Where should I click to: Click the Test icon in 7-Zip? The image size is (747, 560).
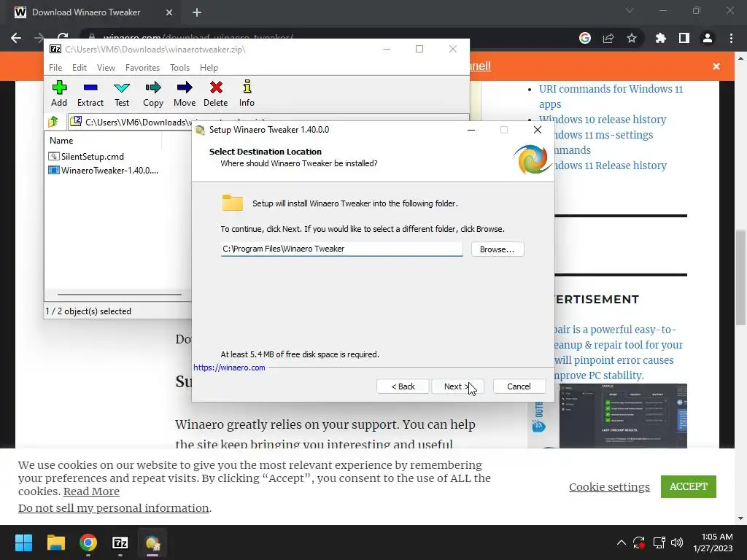[x=122, y=93]
